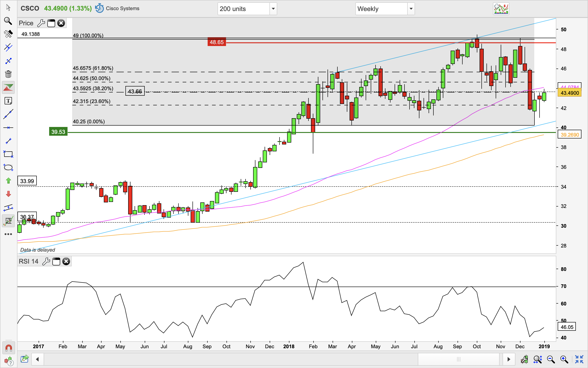Click the chart settings wrench icon at bottom
This screenshot has width=588, height=368.
pyautogui.click(x=524, y=359)
